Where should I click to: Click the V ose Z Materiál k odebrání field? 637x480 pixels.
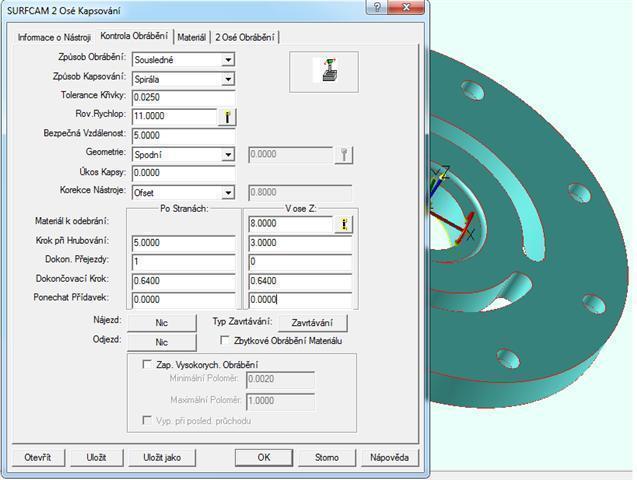click(290, 223)
